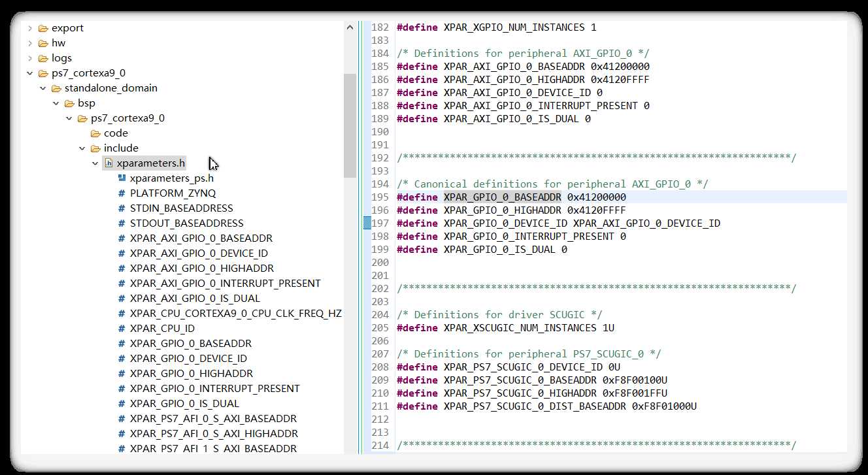Click XPAR_PS7_SCUGIC_0_DEVICE_ID on line 208
868x475 pixels.
pyautogui.click(x=523, y=367)
